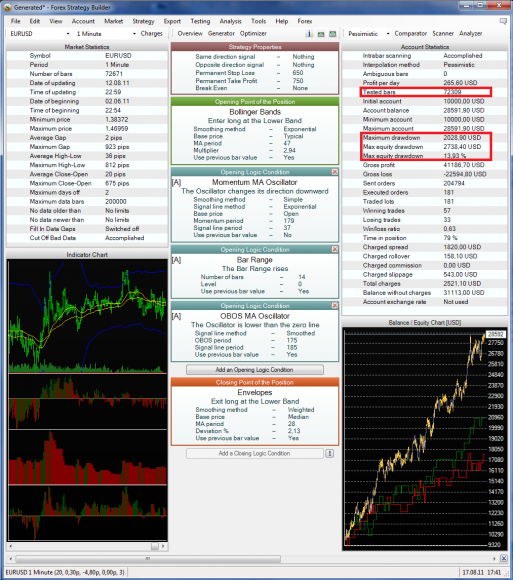
Task: Click the first green chart toolbar icon
Action: coord(321,34)
